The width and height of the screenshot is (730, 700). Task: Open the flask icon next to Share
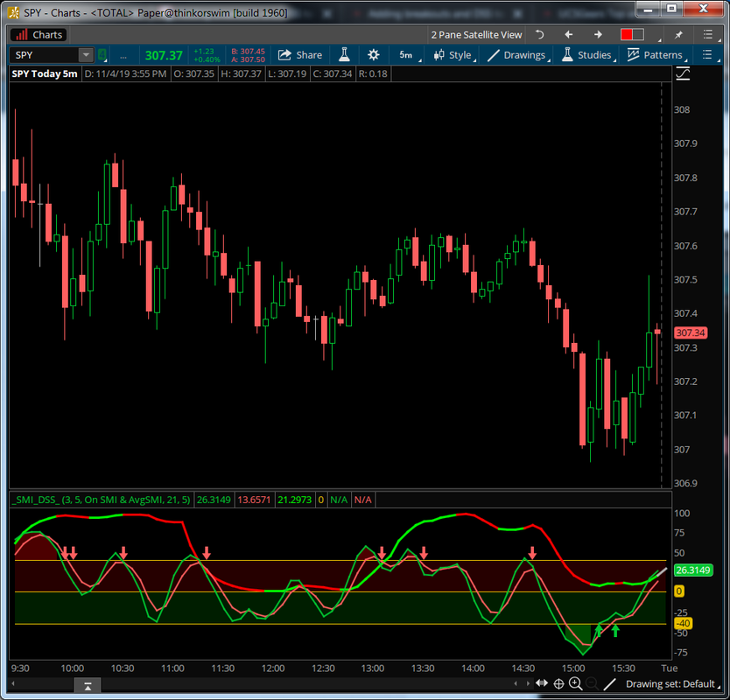[x=344, y=55]
